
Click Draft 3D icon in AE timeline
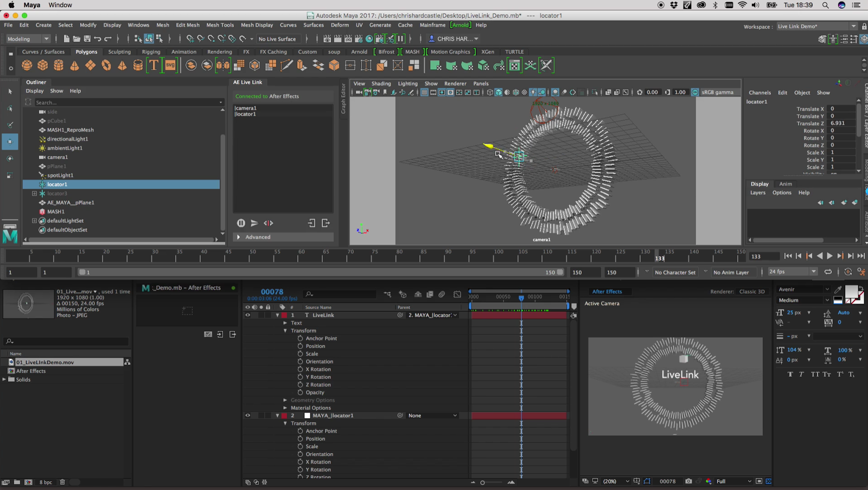click(403, 294)
